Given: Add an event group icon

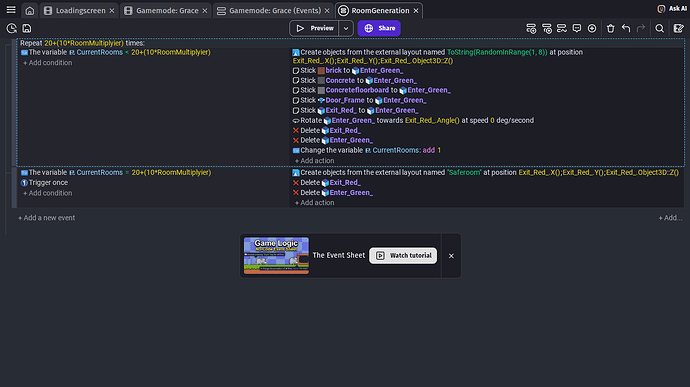Looking at the screenshot, I should [562, 29].
